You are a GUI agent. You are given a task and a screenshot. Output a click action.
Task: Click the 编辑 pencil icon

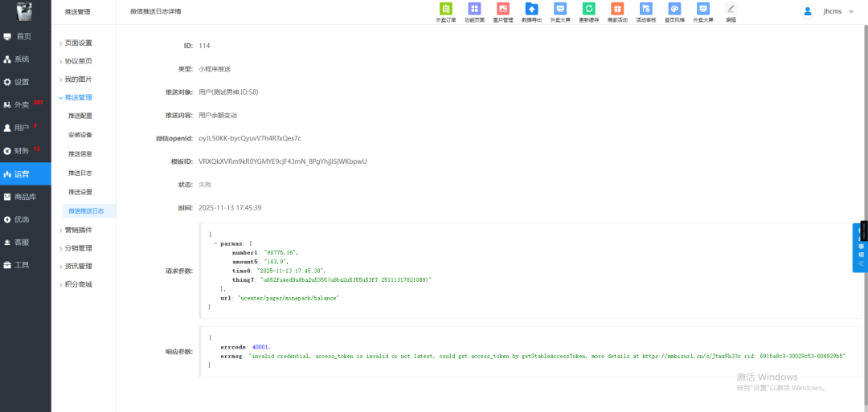tap(731, 11)
